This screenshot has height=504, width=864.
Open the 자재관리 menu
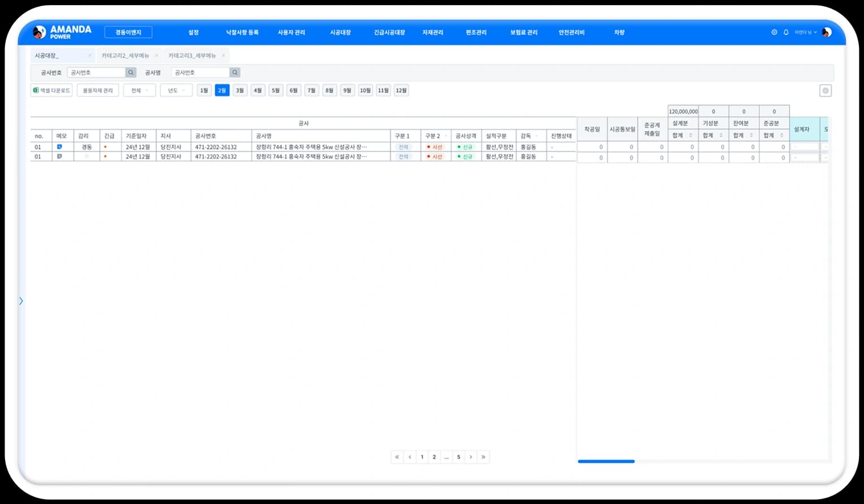(x=433, y=33)
